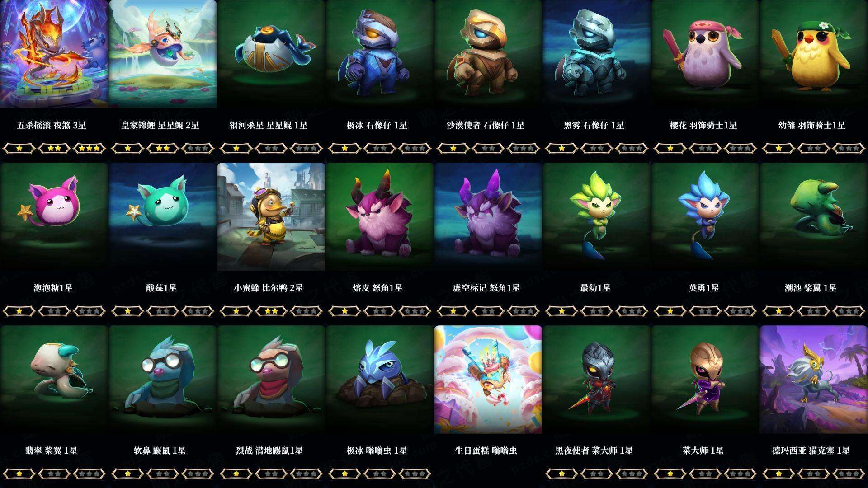
Task: Click the 樱花 羽饰骑士1星 name label
Action: pos(703,125)
